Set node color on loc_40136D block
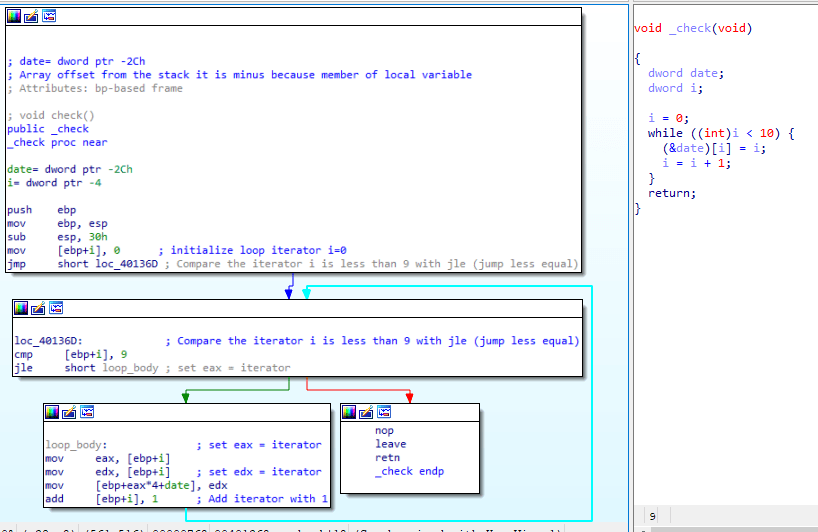This screenshot has width=818, height=532. coord(20,308)
